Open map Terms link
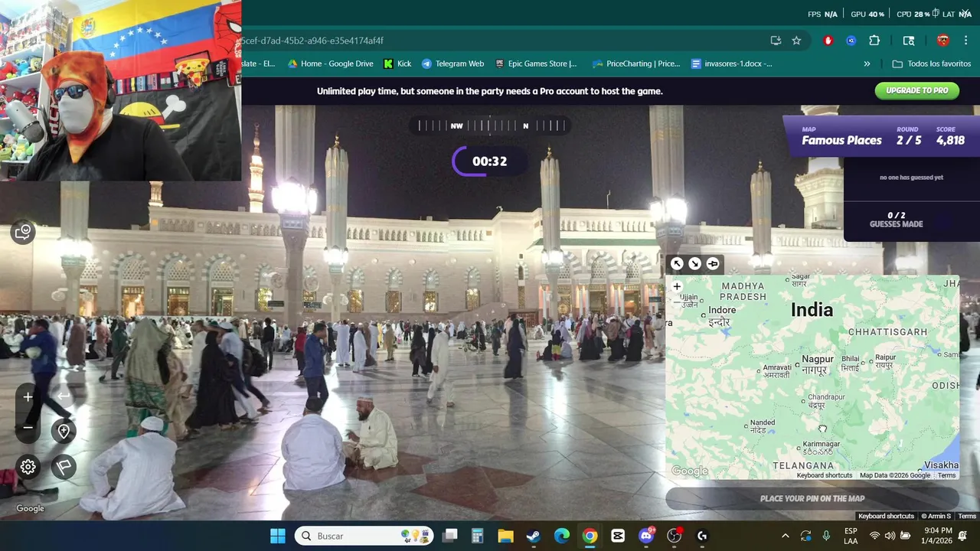Image resolution: width=980 pixels, height=551 pixels. (947, 475)
